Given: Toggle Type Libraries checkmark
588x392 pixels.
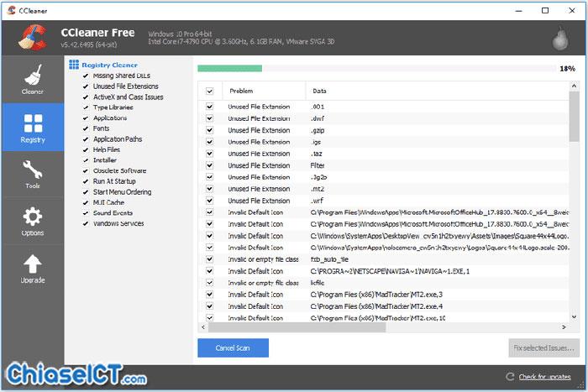Looking at the screenshot, I should tap(86, 107).
